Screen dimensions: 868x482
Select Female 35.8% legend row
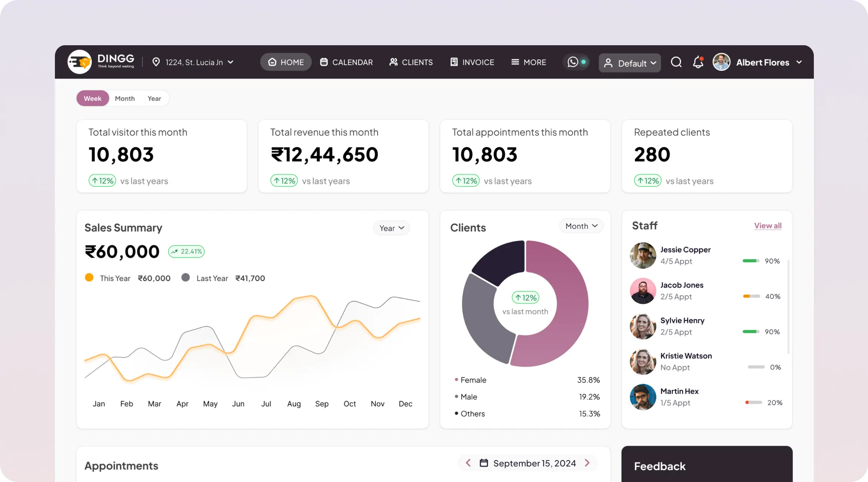click(x=527, y=380)
